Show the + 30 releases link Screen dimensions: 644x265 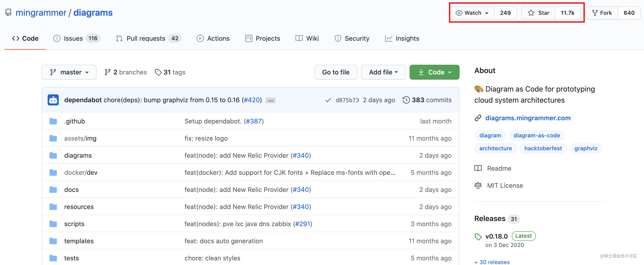pos(492,262)
